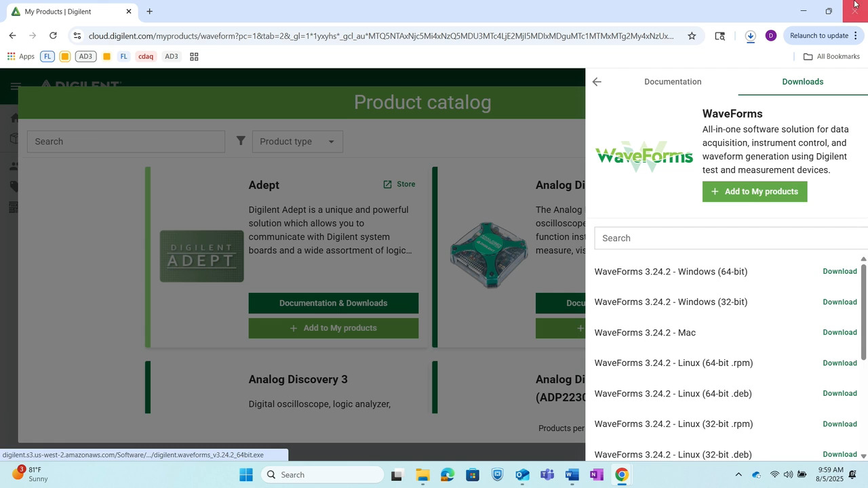
Task: Open Adept Store external link
Action: tap(399, 184)
